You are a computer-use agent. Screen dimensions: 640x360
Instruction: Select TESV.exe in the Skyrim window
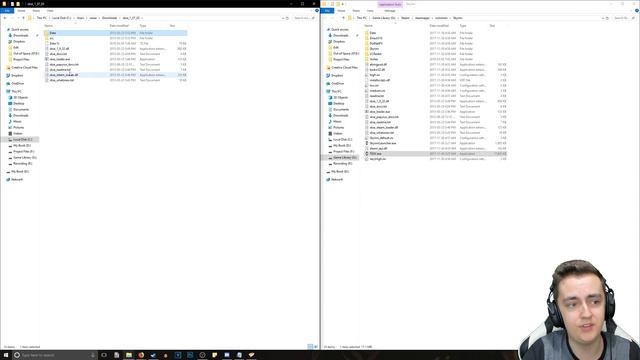436,154
